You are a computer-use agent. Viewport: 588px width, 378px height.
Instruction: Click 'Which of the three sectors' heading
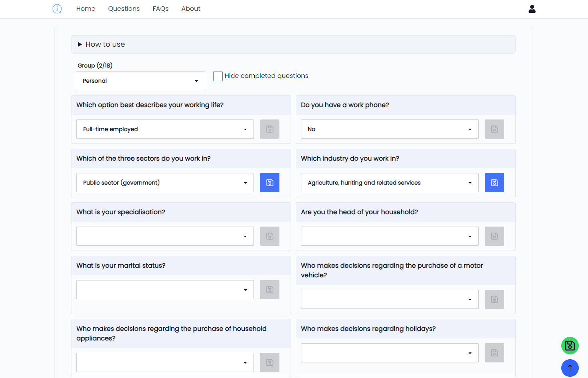tap(144, 159)
